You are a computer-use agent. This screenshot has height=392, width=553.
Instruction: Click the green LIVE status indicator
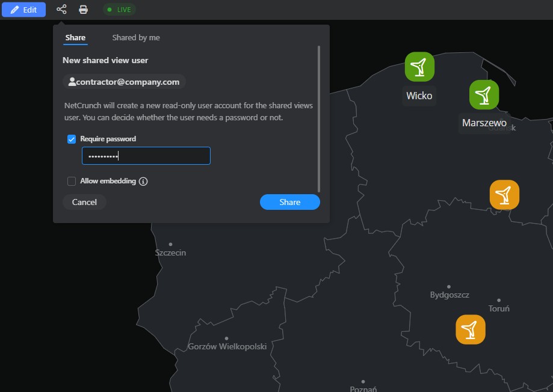coord(119,10)
